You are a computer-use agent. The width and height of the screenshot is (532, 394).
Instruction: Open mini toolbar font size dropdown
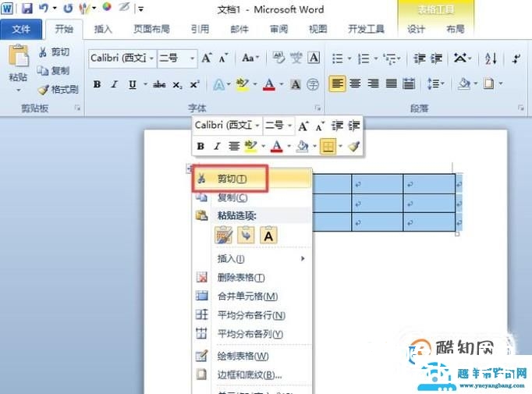point(289,126)
